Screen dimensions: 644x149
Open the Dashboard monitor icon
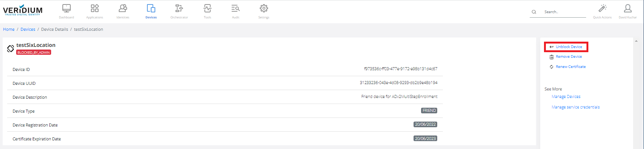pyautogui.click(x=67, y=8)
